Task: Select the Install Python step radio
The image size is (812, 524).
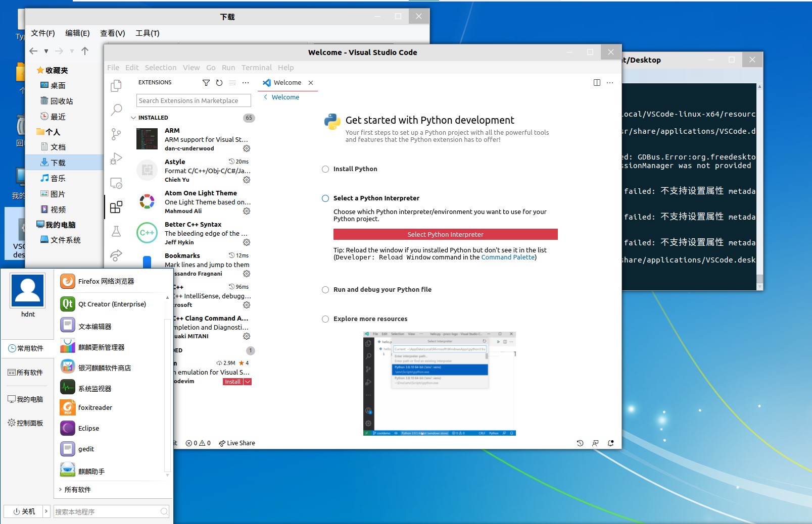Action: tap(325, 169)
